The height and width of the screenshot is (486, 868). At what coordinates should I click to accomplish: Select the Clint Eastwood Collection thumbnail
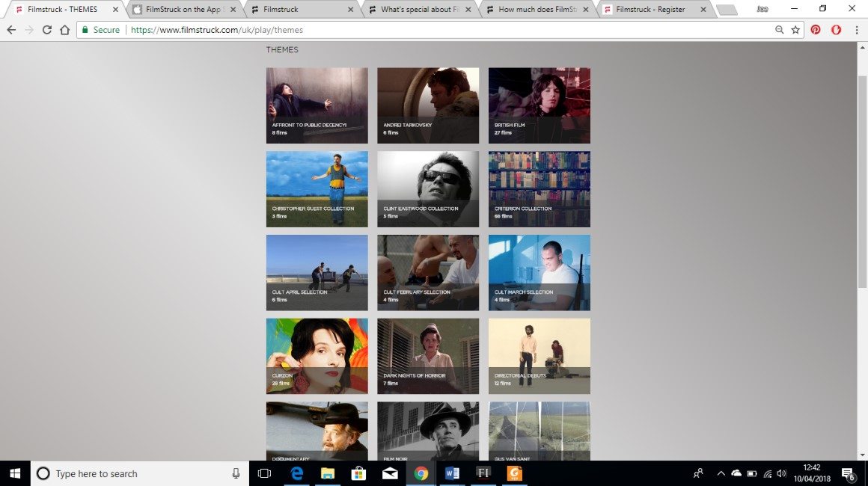(x=428, y=189)
